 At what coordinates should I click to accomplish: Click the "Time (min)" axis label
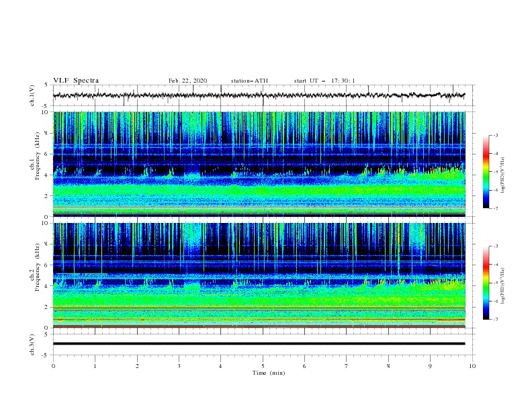click(269, 373)
